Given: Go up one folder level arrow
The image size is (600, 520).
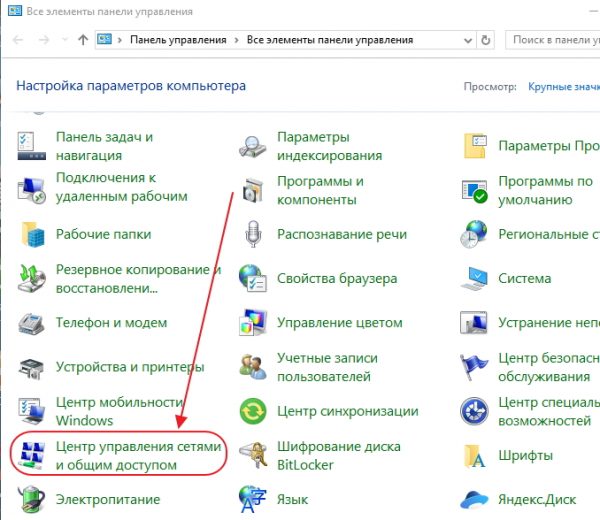Looking at the screenshot, I should pyautogui.click(x=83, y=39).
